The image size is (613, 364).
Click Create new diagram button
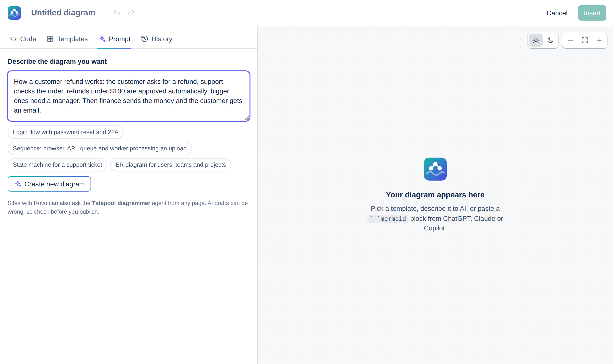(x=49, y=184)
